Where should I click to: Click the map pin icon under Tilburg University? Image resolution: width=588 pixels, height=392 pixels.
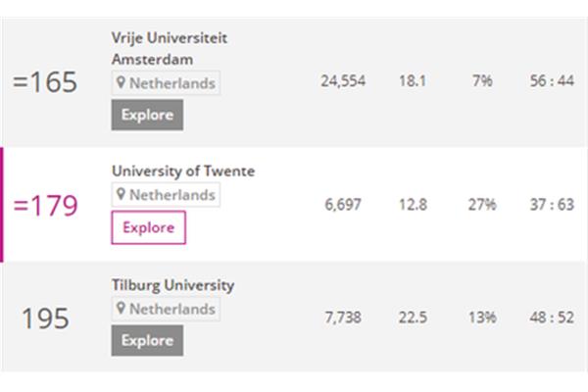coord(121,309)
